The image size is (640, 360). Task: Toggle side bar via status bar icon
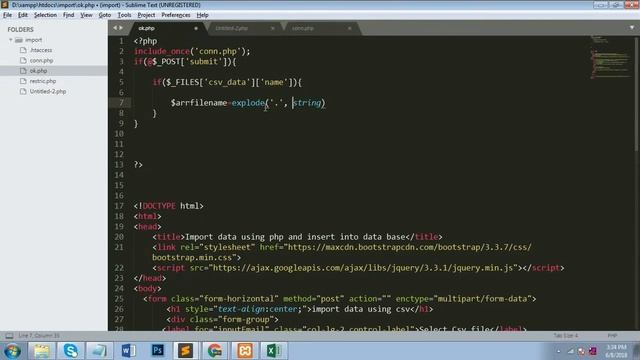9,336
